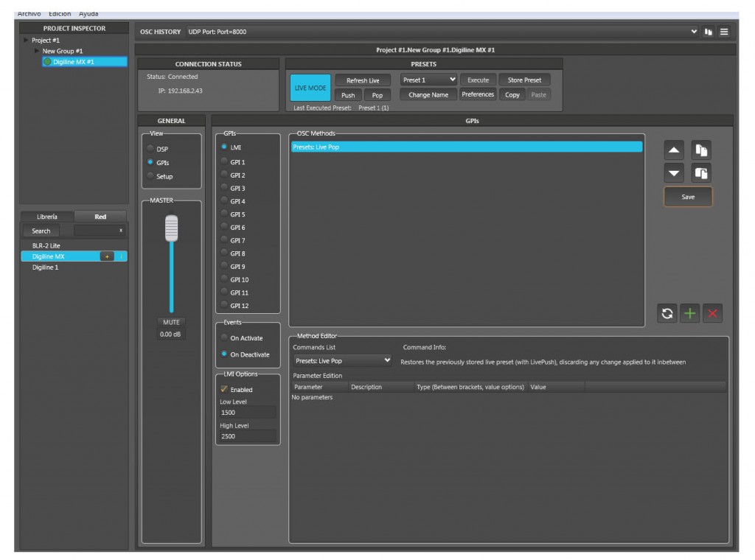Open the Preset 1 dropdown
Image resolution: width=755 pixels, height=560 pixels.
(x=429, y=80)
